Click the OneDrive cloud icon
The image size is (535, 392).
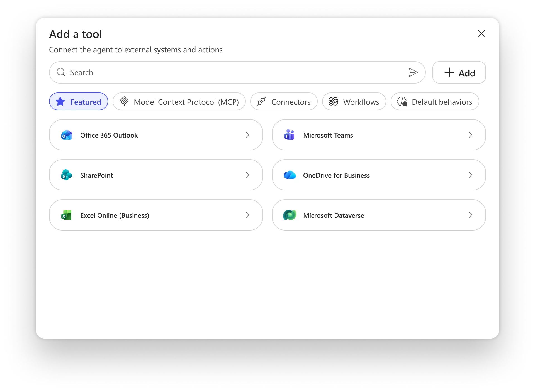(x=290, y=175)
